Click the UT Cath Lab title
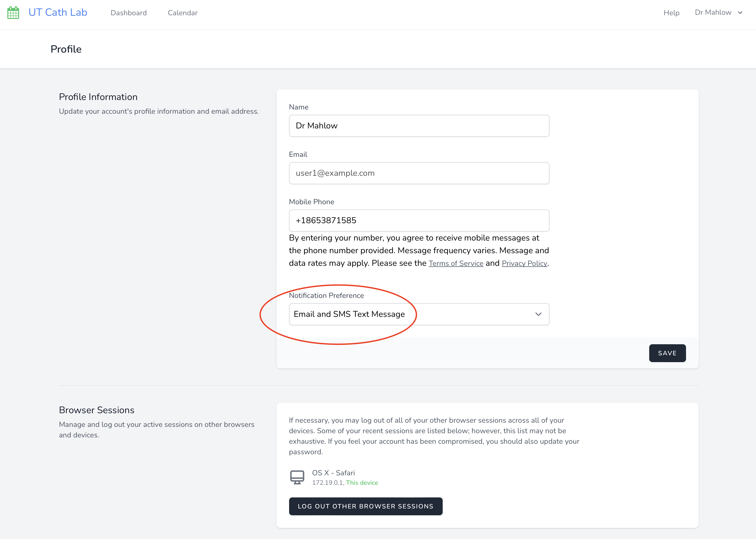This screenshot has height=539, width=756. click(58, 12)
